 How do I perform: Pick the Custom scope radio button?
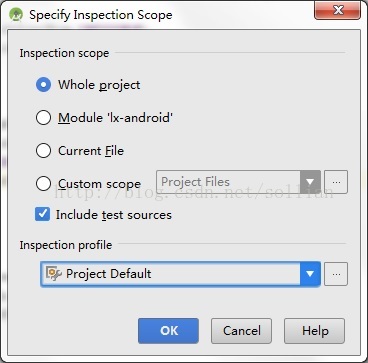43,184
